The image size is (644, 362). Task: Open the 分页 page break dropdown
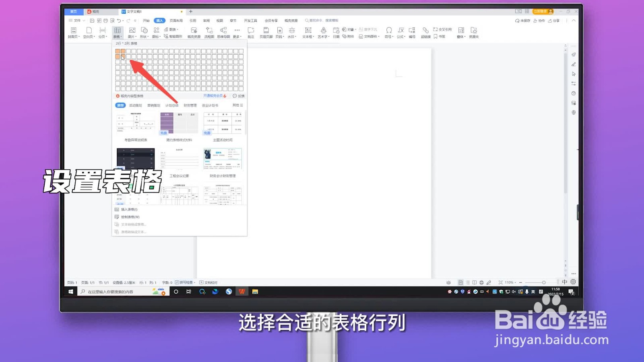(103, 33)
